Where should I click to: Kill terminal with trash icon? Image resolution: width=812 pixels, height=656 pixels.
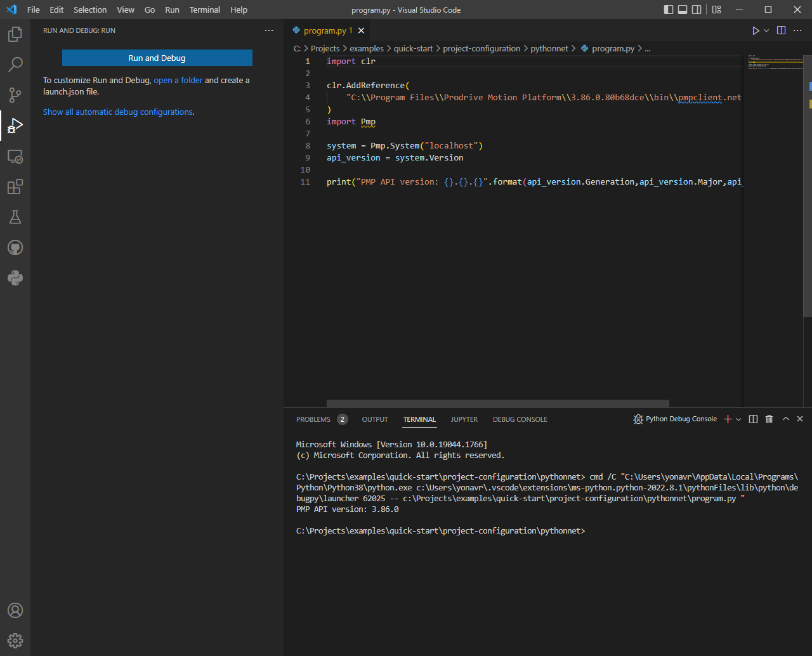pos(769,419)
